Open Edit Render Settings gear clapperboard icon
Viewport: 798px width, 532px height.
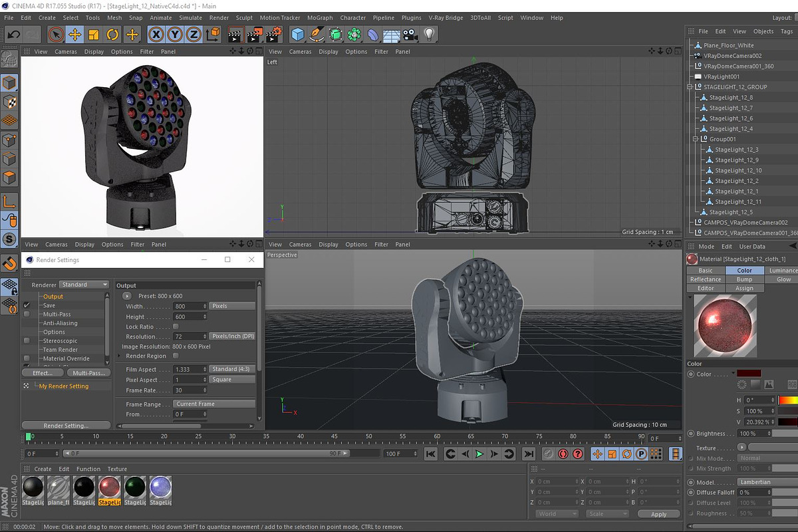pyautogui.click(x=274, y=34)
